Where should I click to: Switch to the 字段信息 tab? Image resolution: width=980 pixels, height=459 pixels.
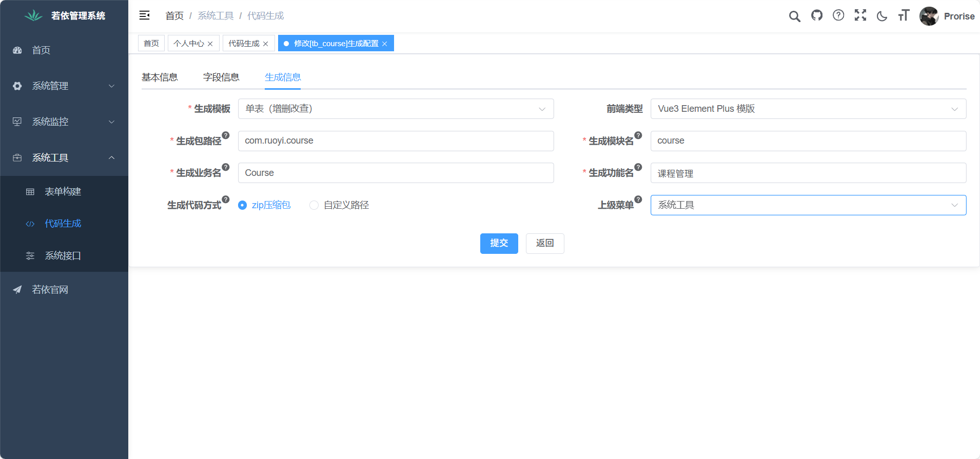point(221,77)
